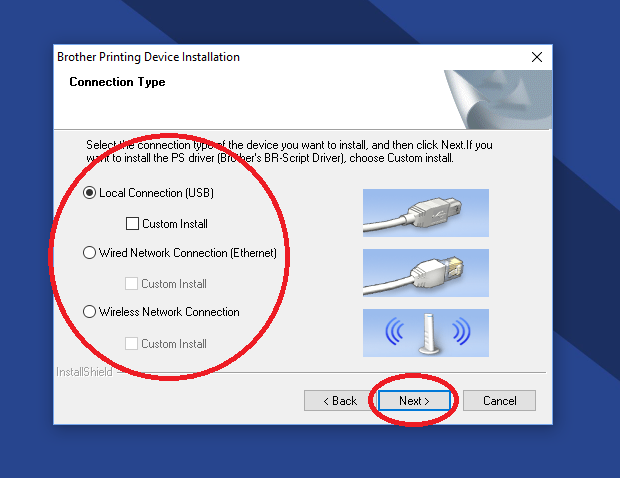
Task: Click the Connection Type heading
Action: coord(117,82)
